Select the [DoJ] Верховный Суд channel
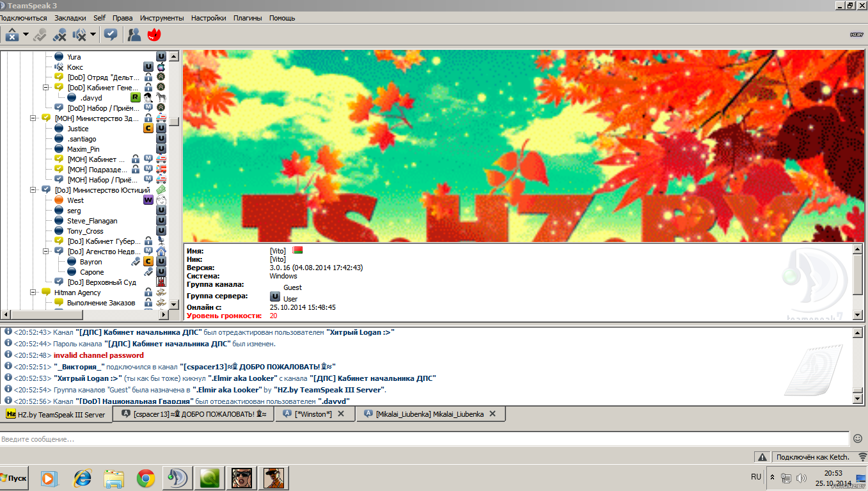 (x=101, y=282)
